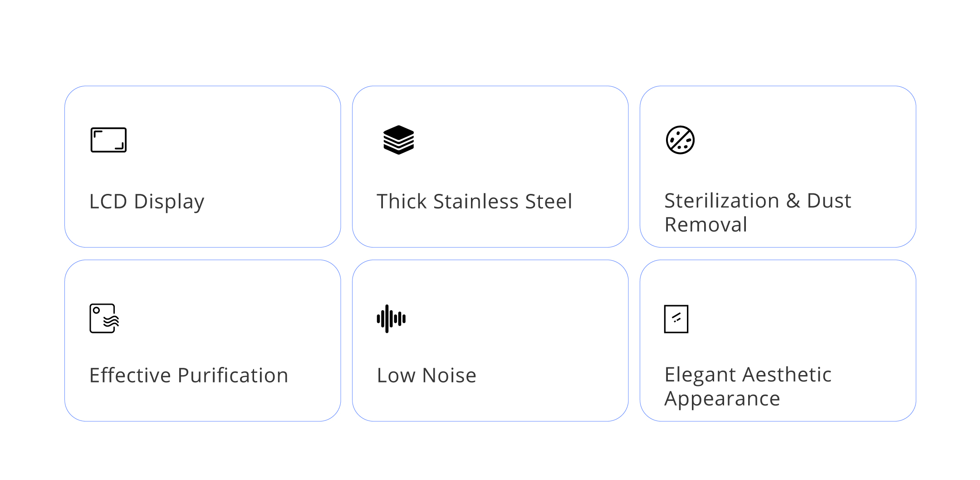This screenshot has height=480, width=980.
Task: Click the "LCD Display" text label
Action: pyautogui.click(x=147, y=202)
